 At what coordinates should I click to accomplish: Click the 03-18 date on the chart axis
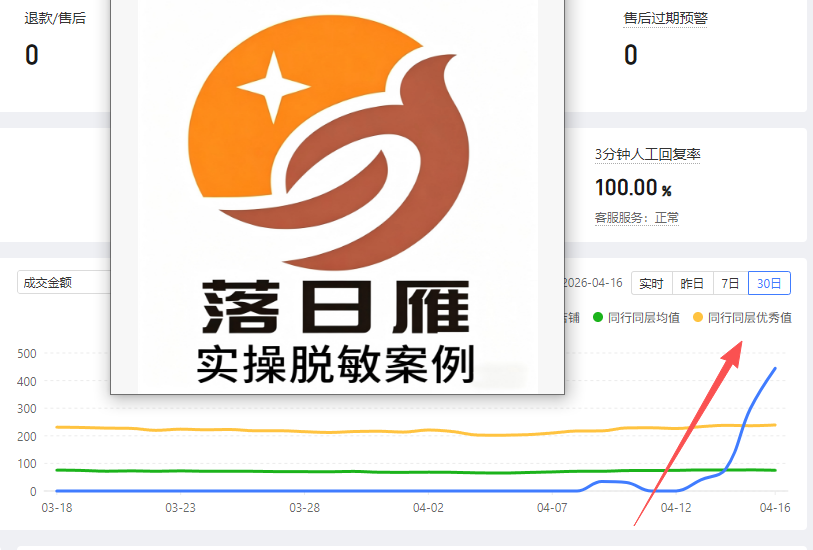tap(57, 508)
